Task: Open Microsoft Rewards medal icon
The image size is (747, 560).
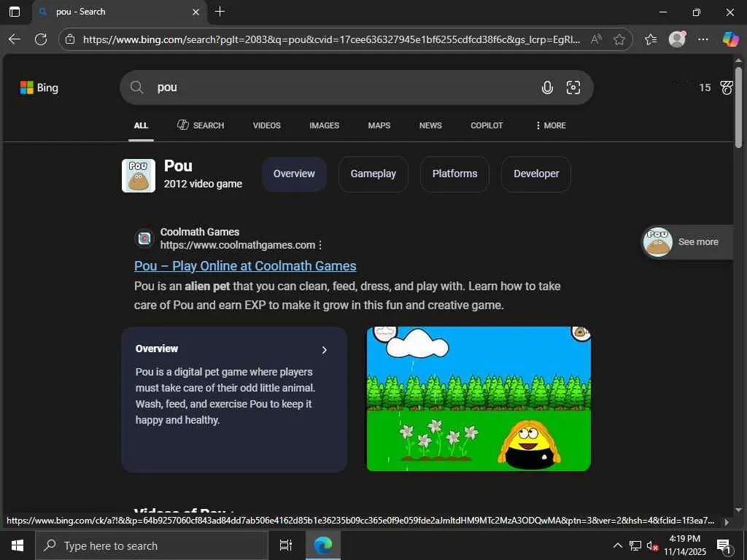Action: pyautogui.click(x=727, y=87)
